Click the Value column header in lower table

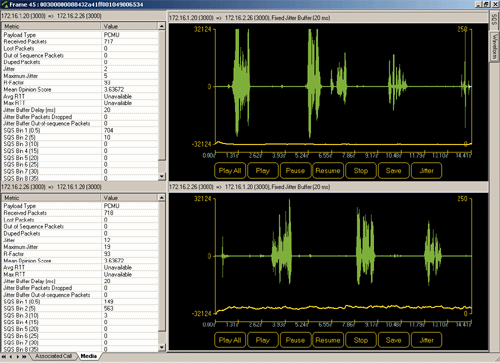[129, 198]
